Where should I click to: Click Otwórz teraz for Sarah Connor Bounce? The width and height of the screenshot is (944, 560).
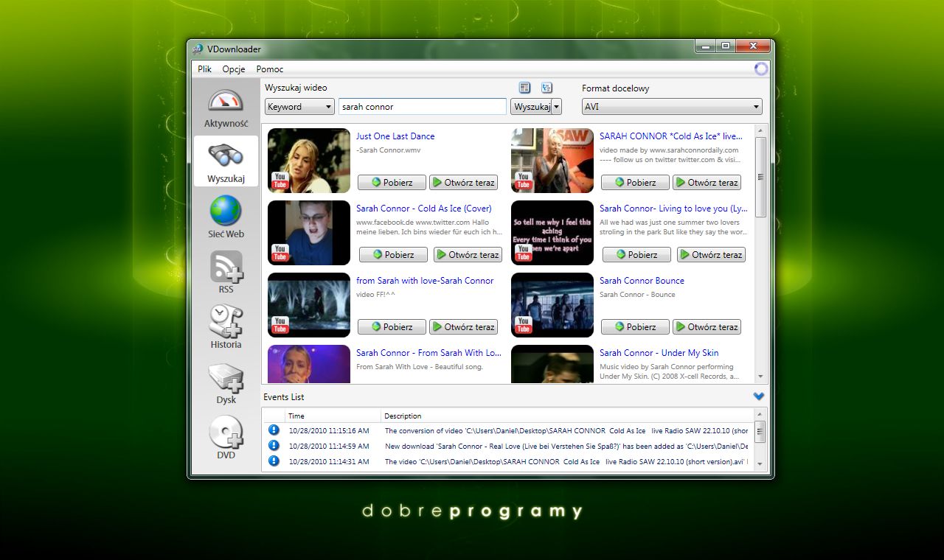[x=707, y=327]
